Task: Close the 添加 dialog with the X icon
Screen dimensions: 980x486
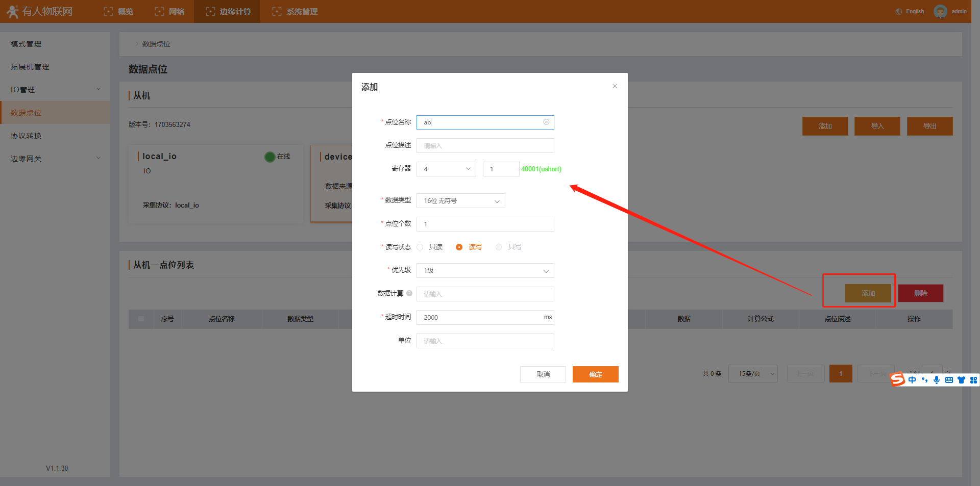Action: pyautogui.click(x=615, y=86)
